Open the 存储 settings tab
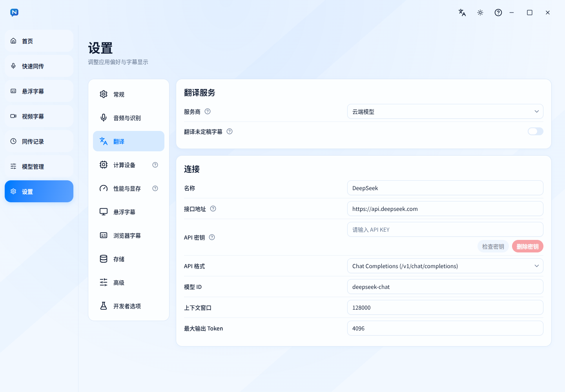The height and width of the screenshot is (392, 565). point(129,259)
